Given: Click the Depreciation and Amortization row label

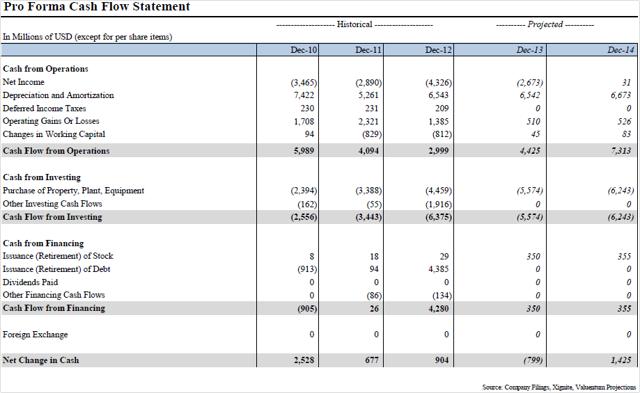Looking at the screenshot, I should click(x=58, y=95).
